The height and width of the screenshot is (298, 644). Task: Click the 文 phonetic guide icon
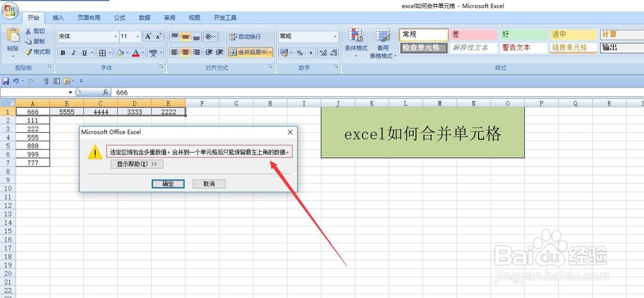[153, 53]
